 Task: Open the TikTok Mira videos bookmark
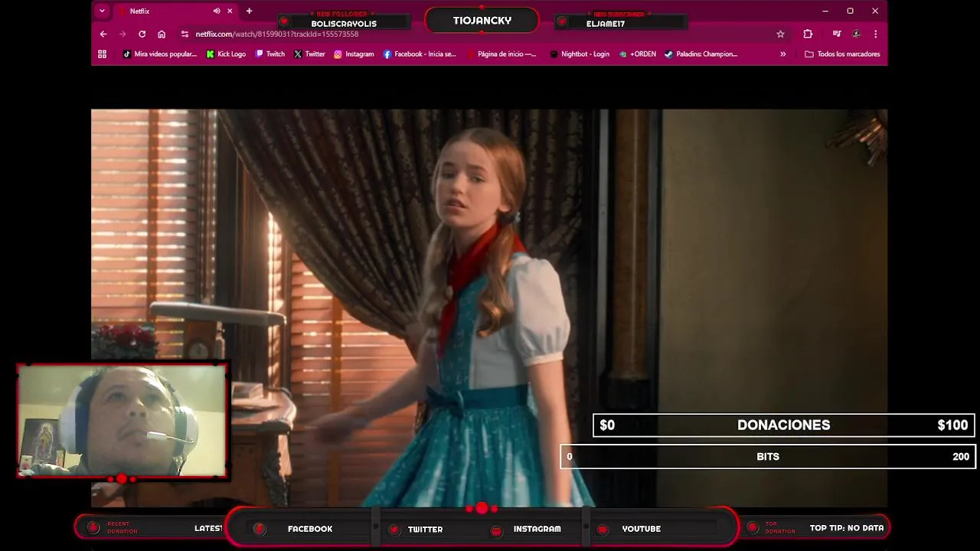160,54
